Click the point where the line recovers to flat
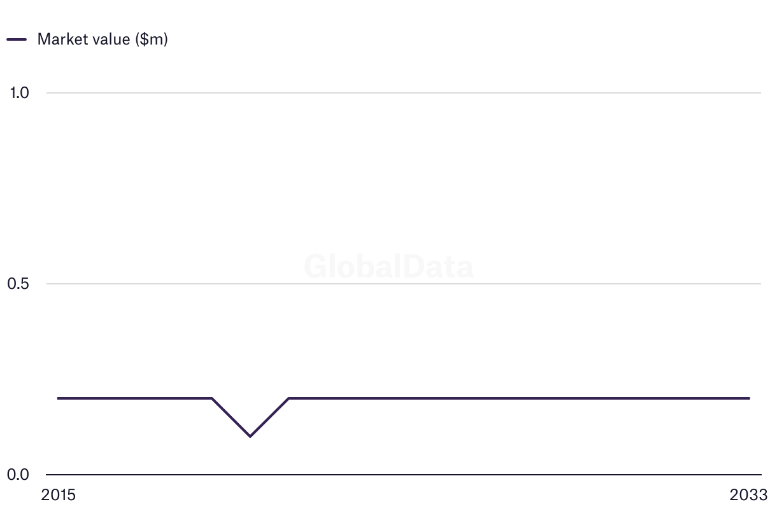 coord(289,398)
